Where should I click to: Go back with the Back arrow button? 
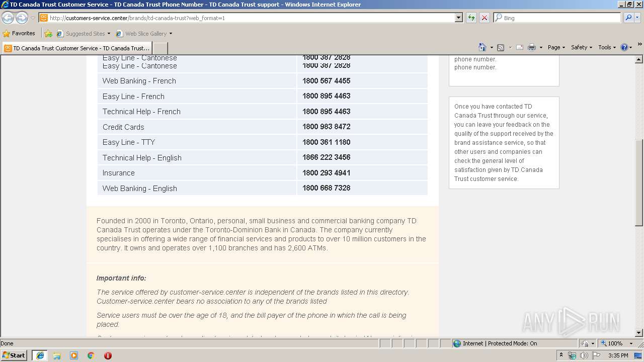tap(8, 18)
